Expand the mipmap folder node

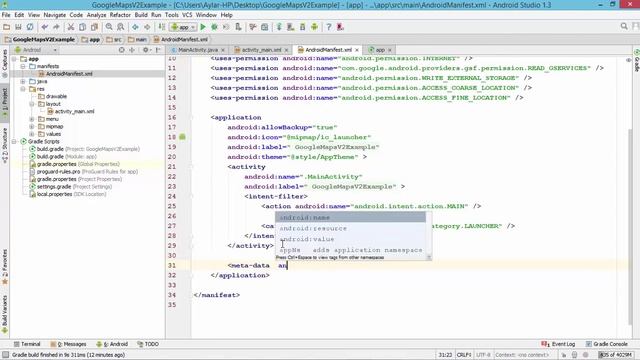click(32, 127)
